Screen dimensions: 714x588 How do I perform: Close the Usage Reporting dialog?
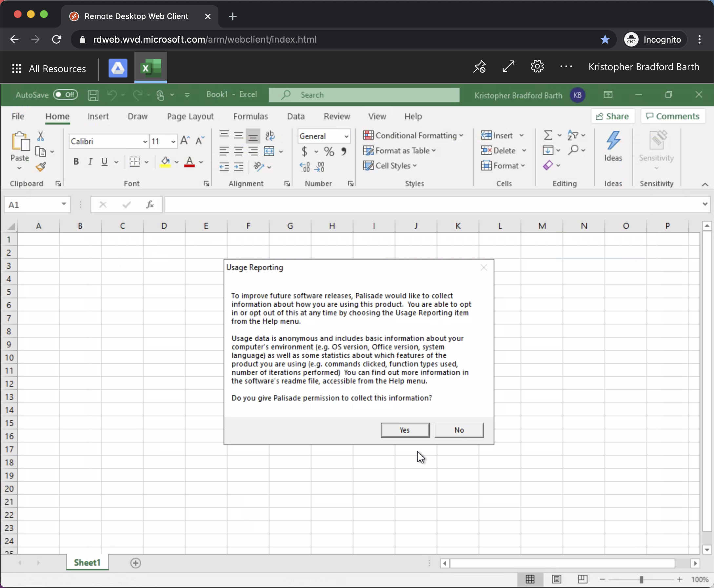(484, 267)
